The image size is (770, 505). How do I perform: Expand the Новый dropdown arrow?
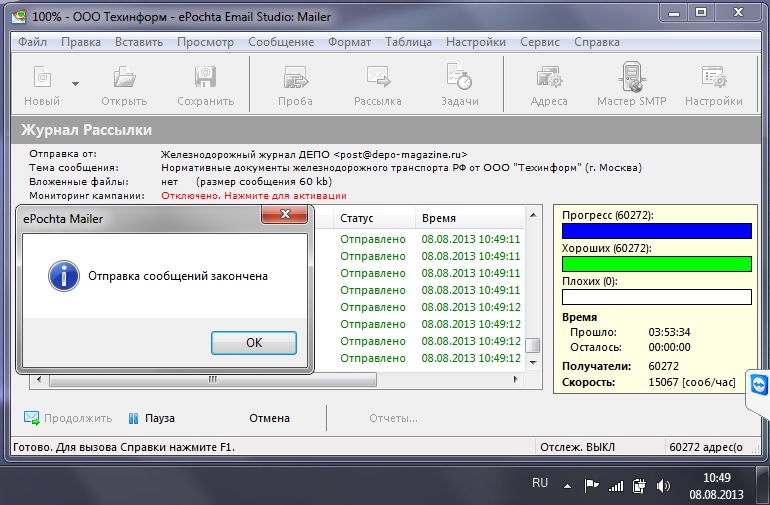coord(75,84)
